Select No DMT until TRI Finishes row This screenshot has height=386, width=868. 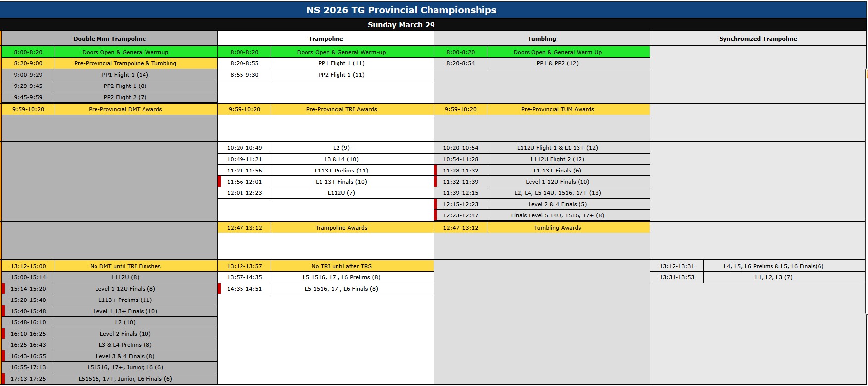click(125, 266)
